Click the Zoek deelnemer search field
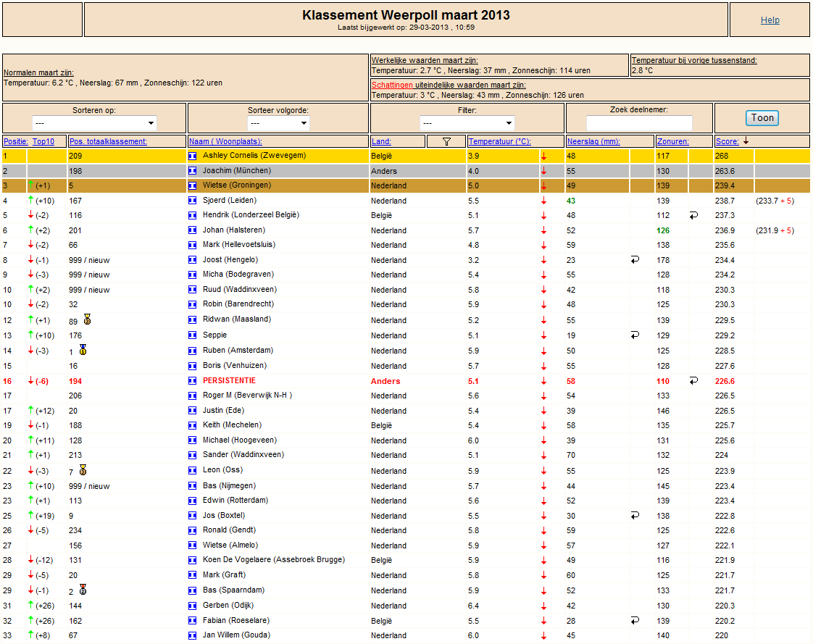Viewport: 813px width, 644px height. (x=639, y=123)
